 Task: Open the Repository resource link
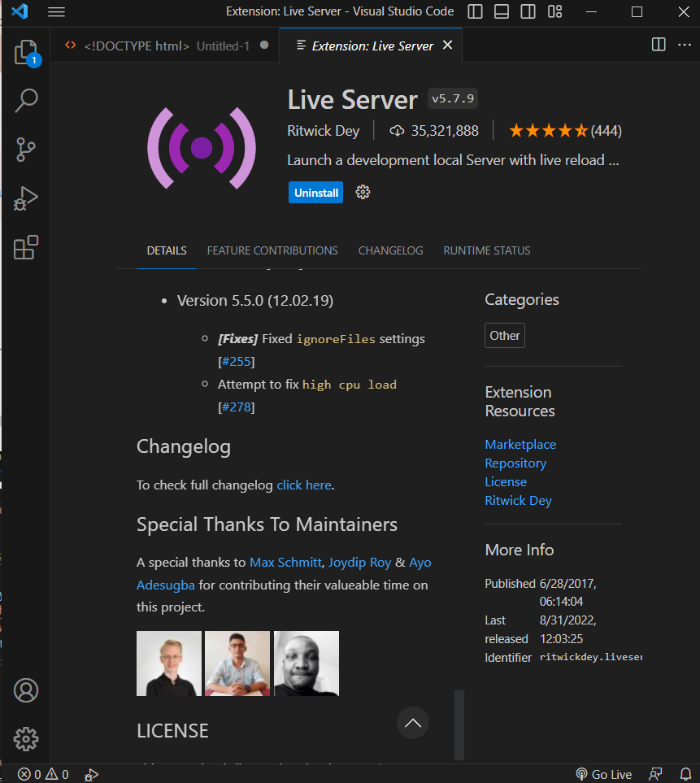point(515,463)
